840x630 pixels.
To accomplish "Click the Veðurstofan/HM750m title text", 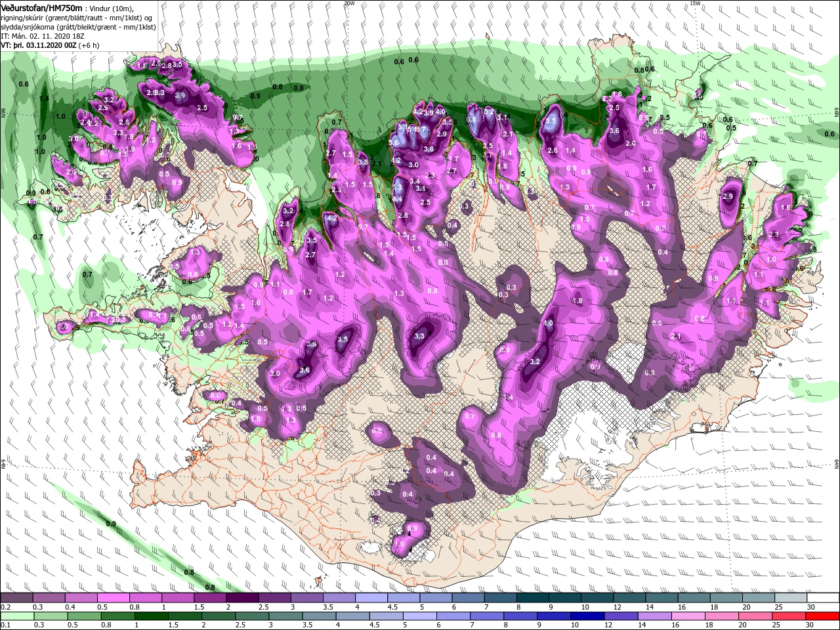I will pyautogui.click(x=41, y=7).
